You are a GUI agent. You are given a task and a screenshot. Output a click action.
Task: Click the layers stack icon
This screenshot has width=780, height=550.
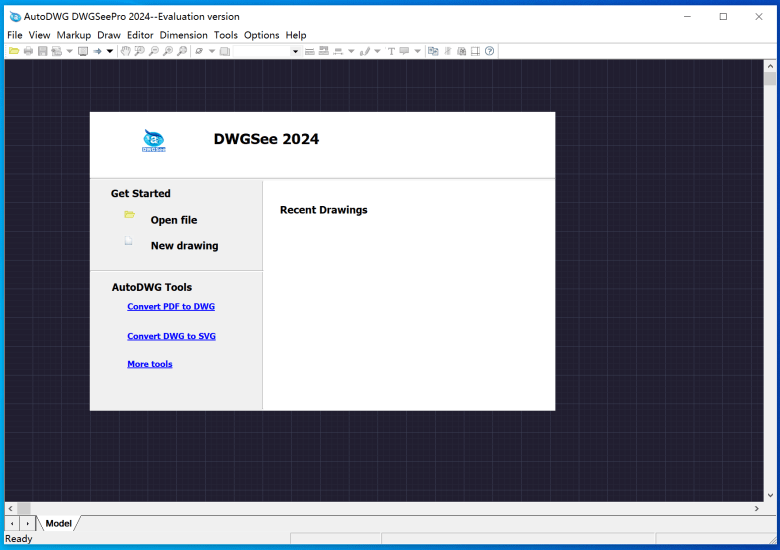coord(225,51)
